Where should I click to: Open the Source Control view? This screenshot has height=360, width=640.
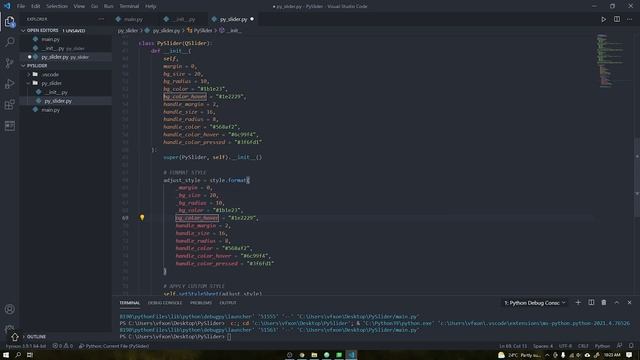tap(10, 63)
